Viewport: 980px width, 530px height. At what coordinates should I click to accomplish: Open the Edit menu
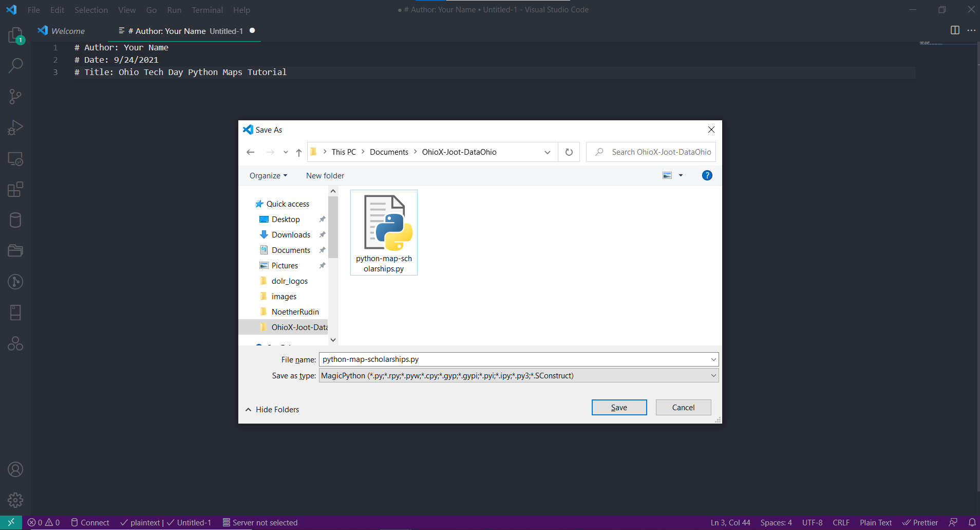point(57,10)
